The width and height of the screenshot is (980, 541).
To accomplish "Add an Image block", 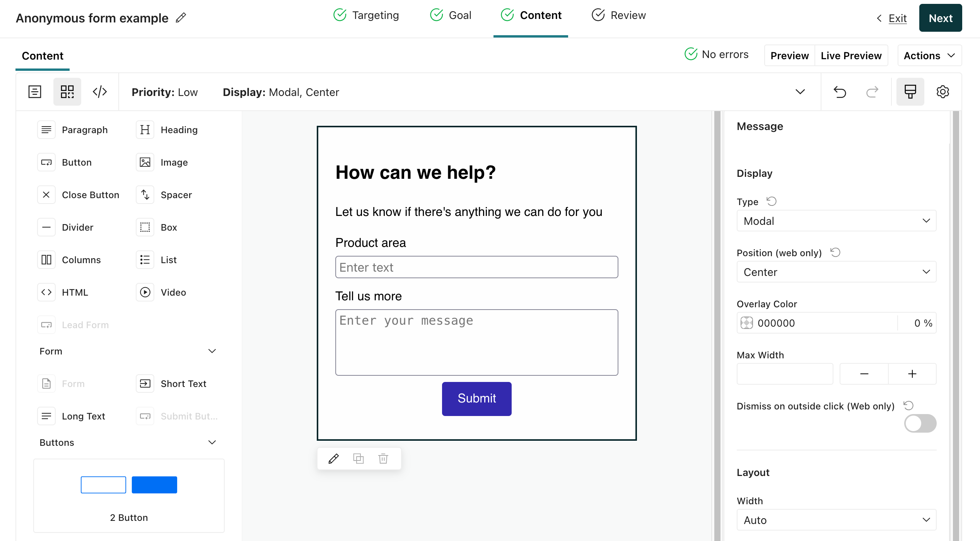I will coord(162,162).
